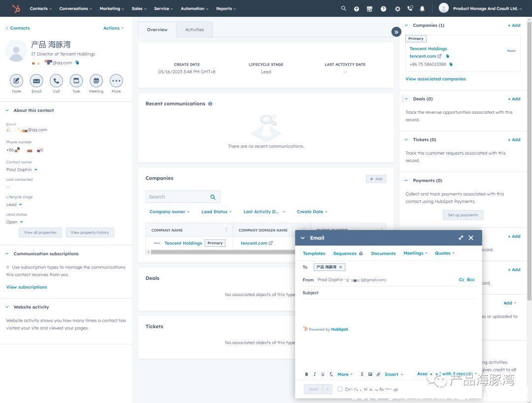
Task: Create a Note for this contact
Action: 16,81
